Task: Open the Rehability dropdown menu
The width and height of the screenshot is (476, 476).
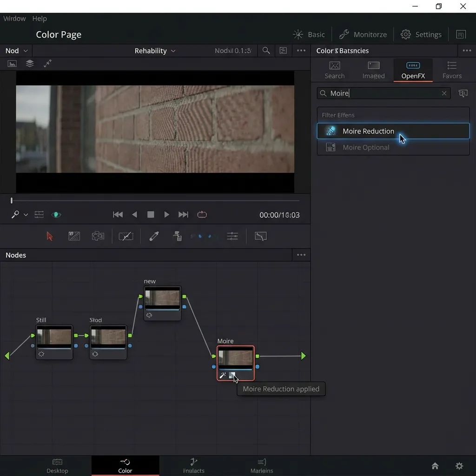Action: pyautogui.click(x=155, y=51)
